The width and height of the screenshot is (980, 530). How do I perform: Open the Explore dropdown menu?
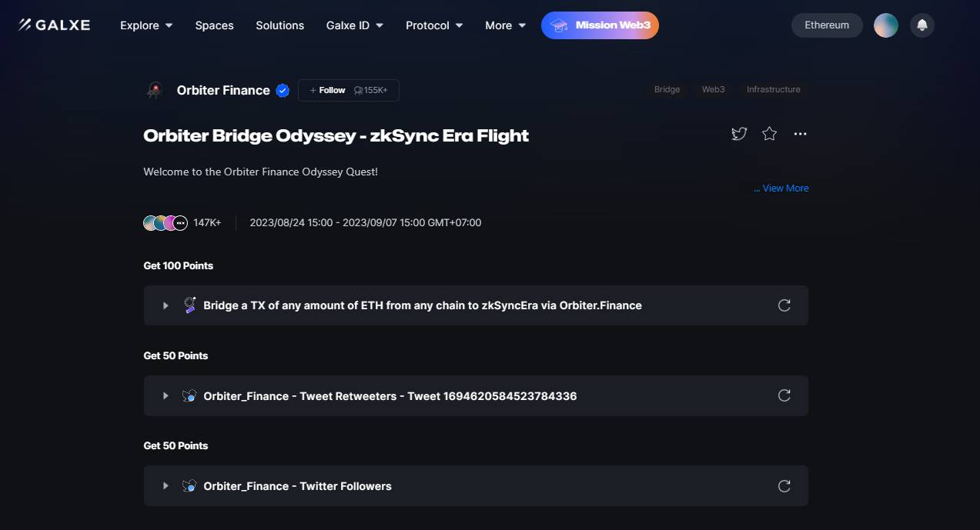pyautogui.click(x=146, y=25)
